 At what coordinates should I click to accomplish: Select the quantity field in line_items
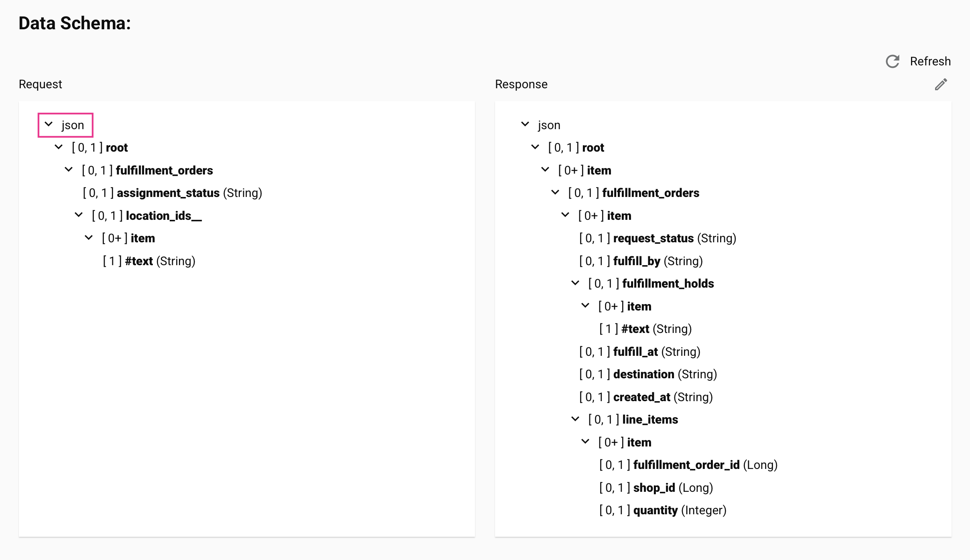(x=655, y=510)
